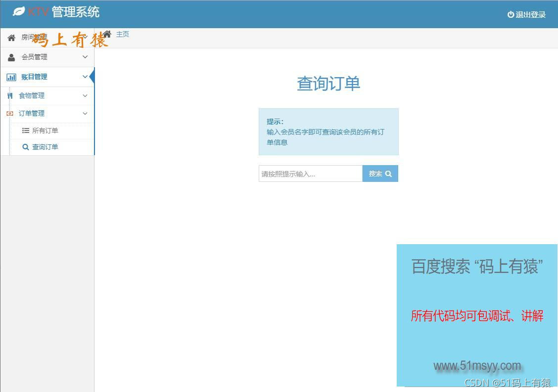Click the money icon beside 订单管理

(10, 114)
